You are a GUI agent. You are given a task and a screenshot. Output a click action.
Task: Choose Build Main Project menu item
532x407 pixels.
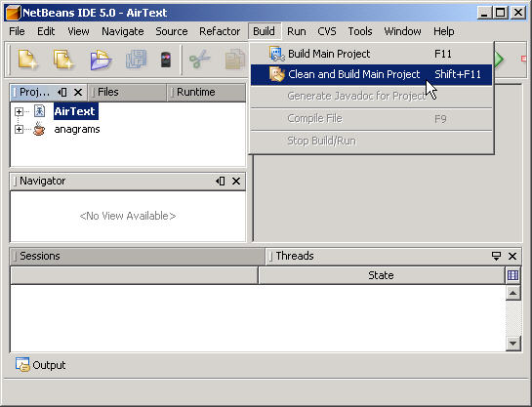(372, 54)
